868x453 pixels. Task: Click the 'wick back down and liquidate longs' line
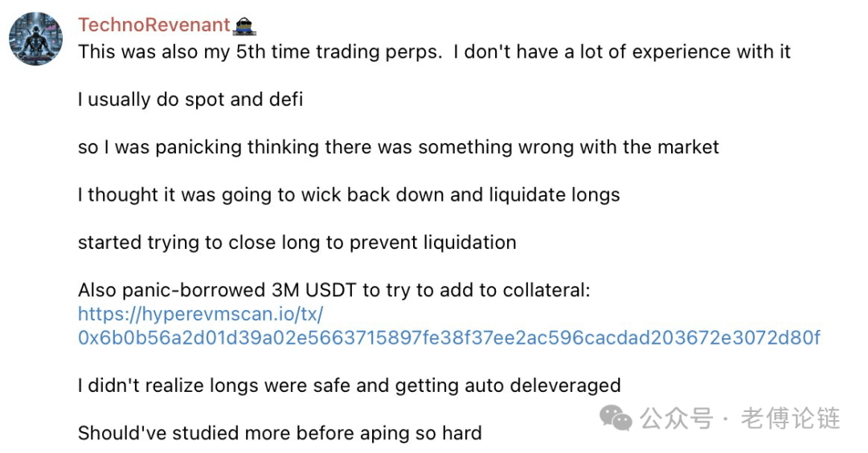coord(349,194)
